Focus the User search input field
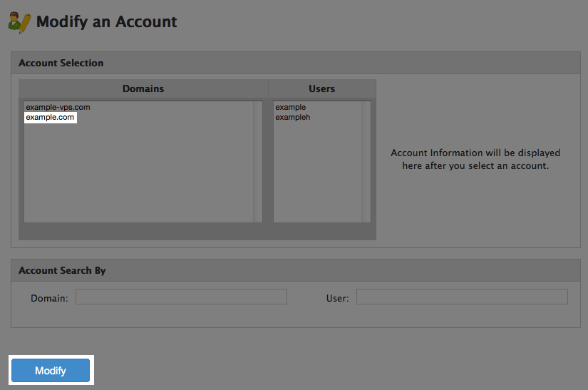This screenshot has height=390, width=588. (462, 297)
